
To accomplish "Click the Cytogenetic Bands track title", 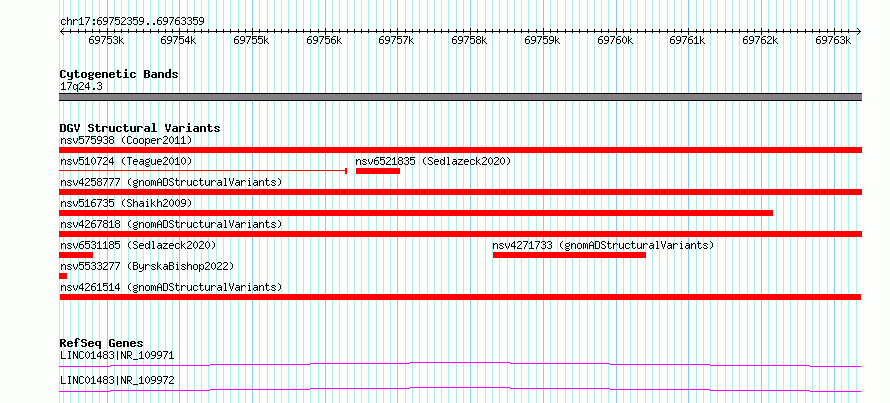I will pyautogui.click(x=119, y=74).
